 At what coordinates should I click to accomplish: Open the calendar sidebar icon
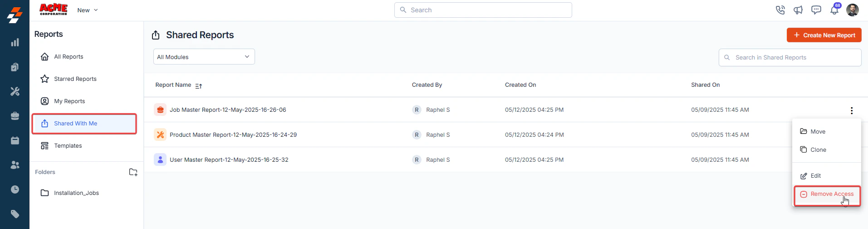coord(15,140)
